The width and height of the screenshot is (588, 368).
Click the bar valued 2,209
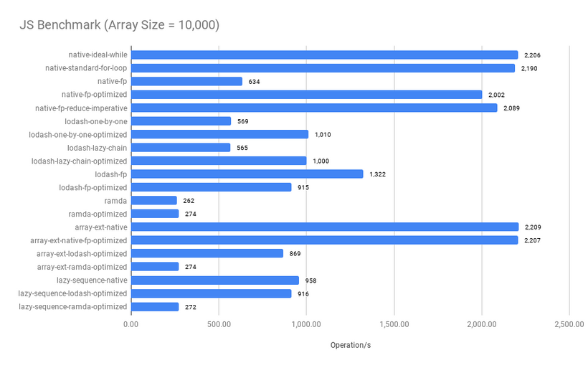tap(325, 227)
